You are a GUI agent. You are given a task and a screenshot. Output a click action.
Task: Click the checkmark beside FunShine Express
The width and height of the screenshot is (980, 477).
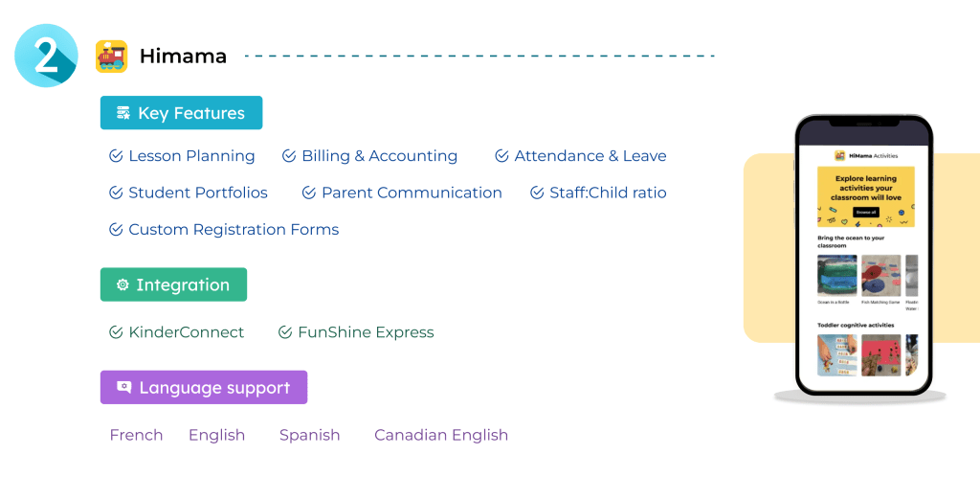click(x=285, y=332)
